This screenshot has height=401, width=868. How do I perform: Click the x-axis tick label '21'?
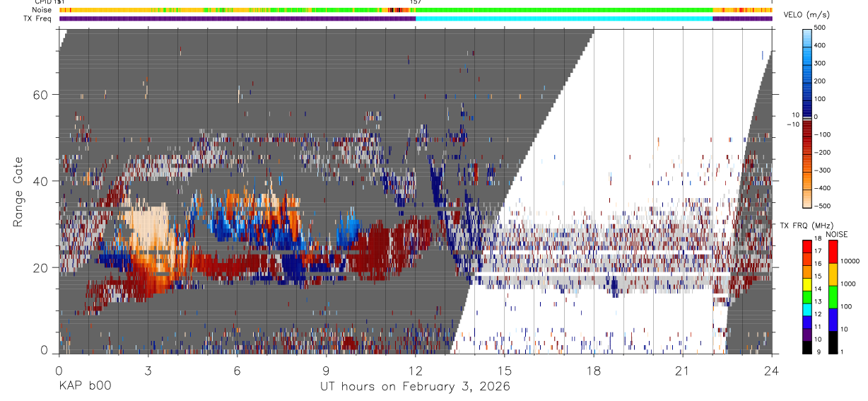pos(683,371)
